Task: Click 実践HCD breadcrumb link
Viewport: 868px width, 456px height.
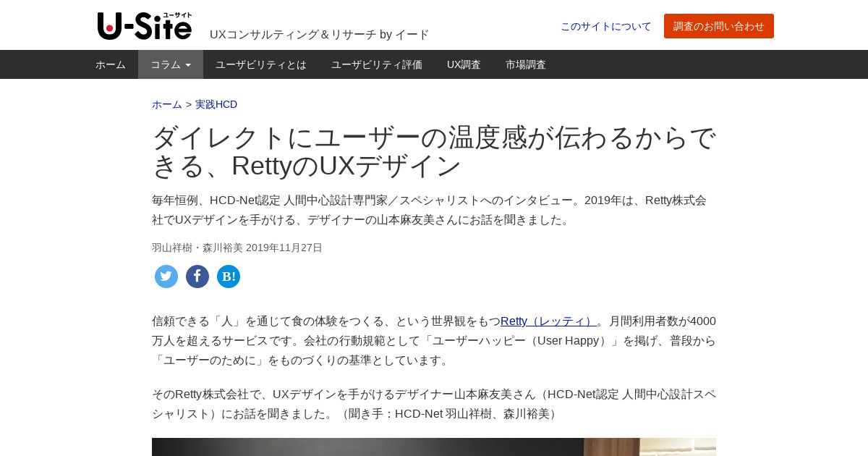Action: click(x=216, y=104)
